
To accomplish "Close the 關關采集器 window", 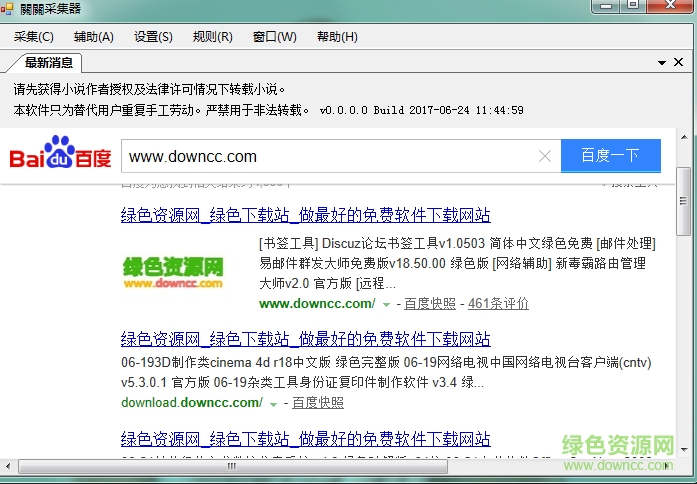I will coord(670,5).
